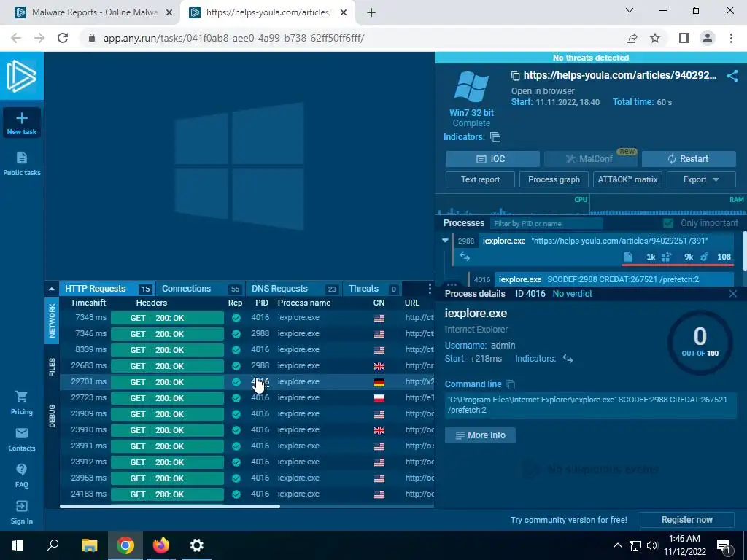This screenshot has width=747, height=560.
Task: Open the Windows Start menu
Action: (18, 545)
